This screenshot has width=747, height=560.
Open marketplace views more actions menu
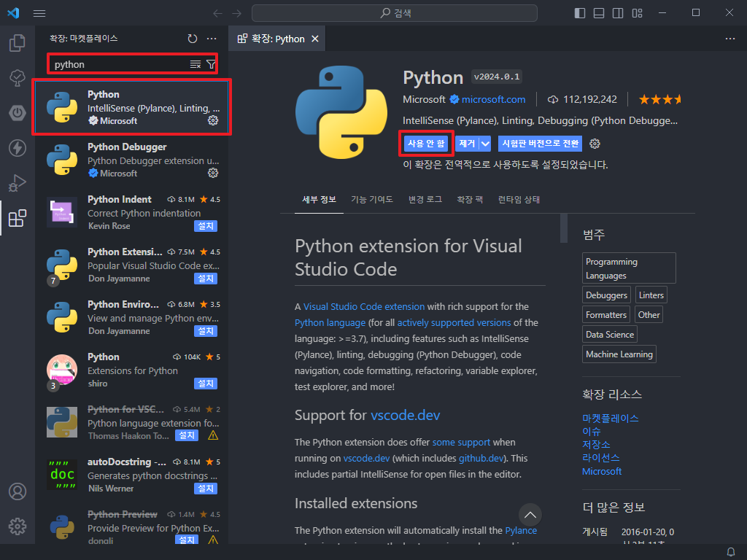[x=212, y=39]
